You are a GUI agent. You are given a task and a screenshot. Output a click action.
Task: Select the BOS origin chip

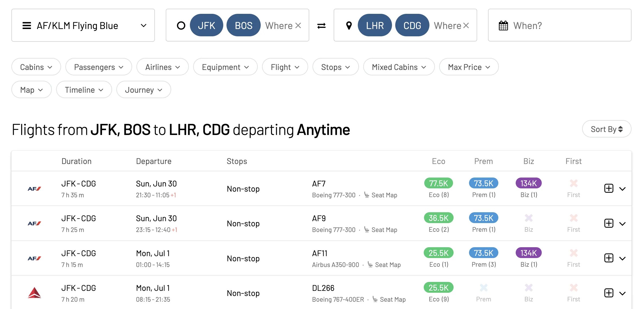244,25
